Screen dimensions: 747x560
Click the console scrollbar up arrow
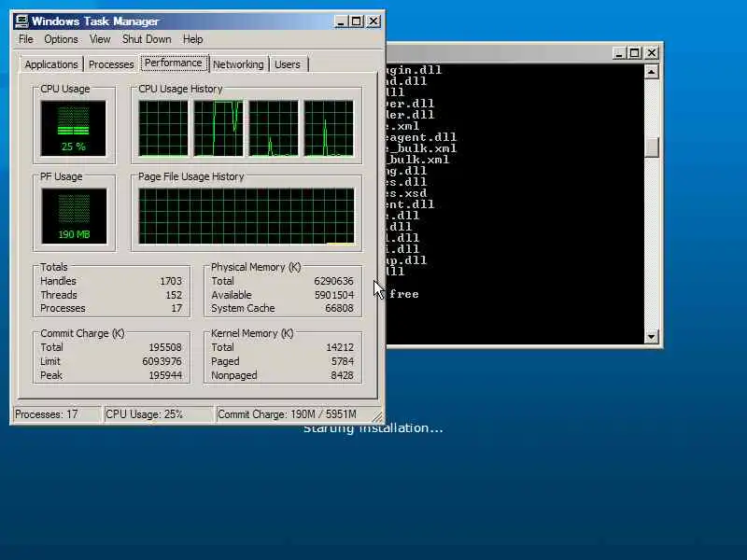(x=651, y=72)
